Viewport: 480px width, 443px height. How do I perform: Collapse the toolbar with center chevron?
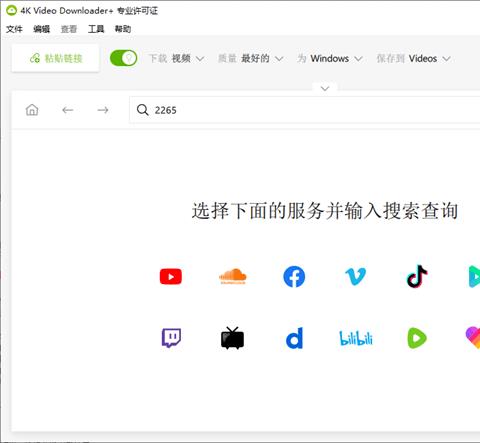tap(325, 88)
